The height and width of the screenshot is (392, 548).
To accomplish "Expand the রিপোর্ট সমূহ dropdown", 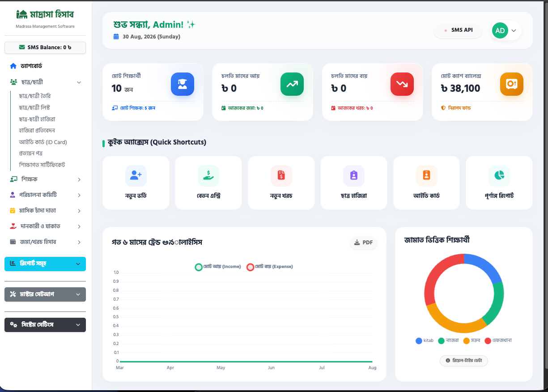I will (x=45, y=264).
